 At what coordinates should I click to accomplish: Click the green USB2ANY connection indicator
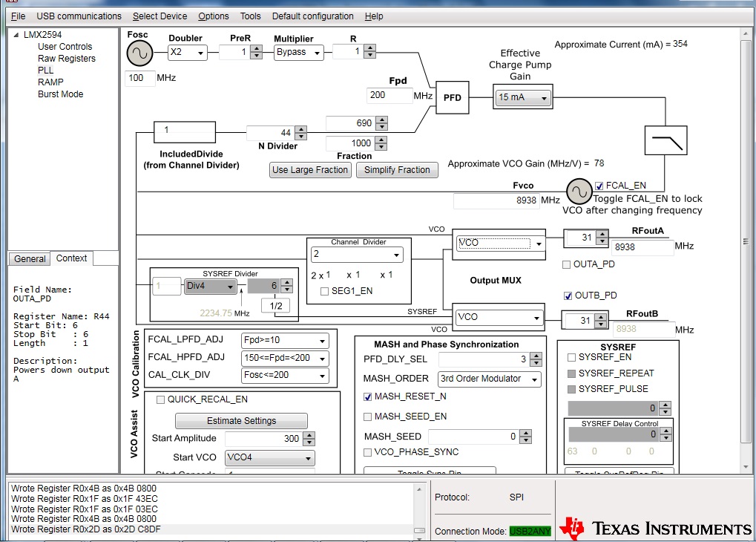tap(530, 531)
